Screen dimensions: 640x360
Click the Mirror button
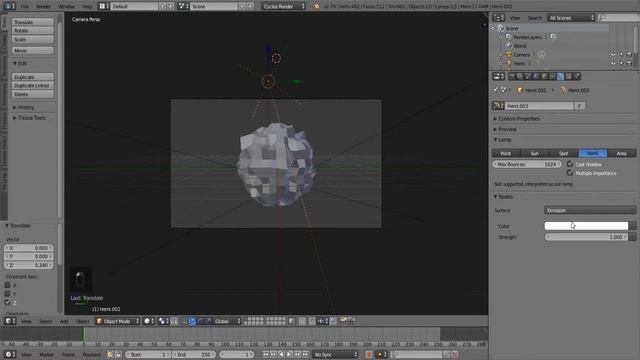(33, 51)
